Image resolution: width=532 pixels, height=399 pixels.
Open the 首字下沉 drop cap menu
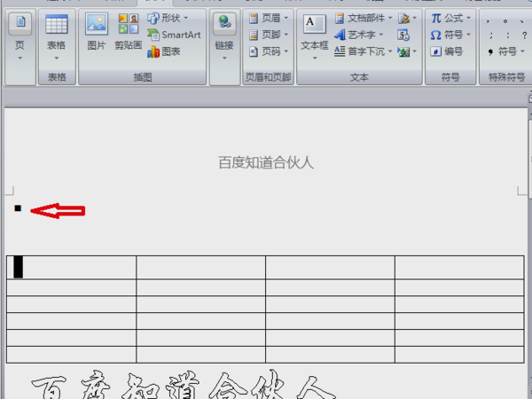point(364,51)
